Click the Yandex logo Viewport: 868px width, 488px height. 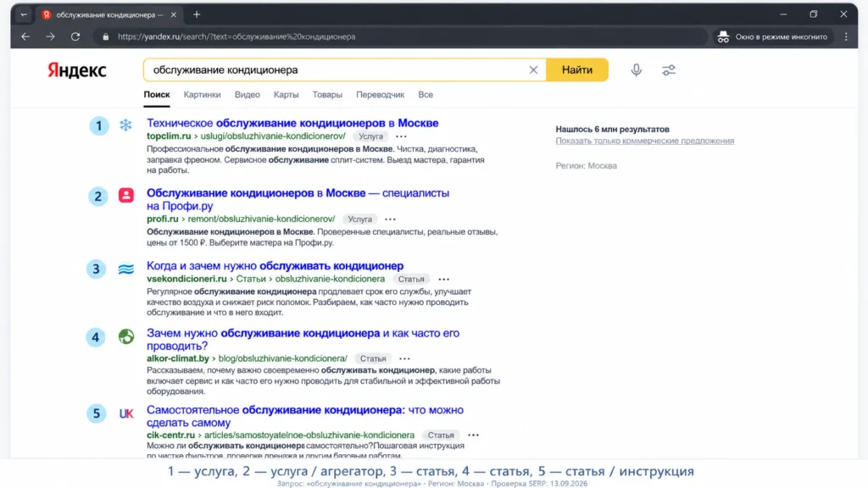click(x=76, y=70)
